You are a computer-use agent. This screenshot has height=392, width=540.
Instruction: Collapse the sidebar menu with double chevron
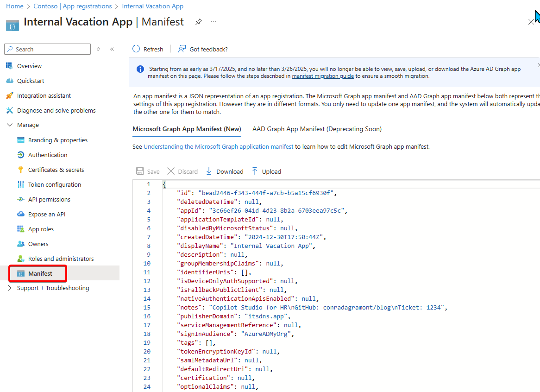[x=112, y=49]
